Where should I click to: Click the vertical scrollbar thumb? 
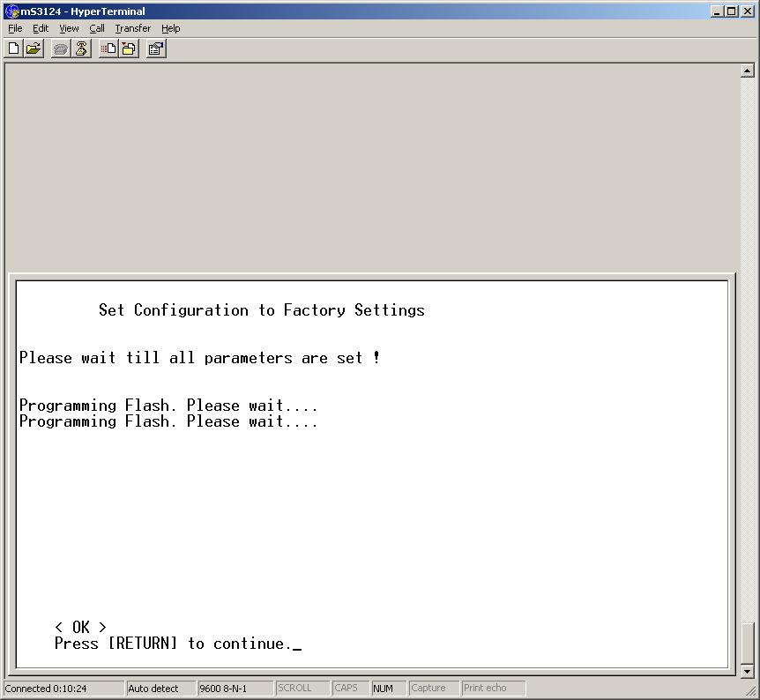coord(748,643)
